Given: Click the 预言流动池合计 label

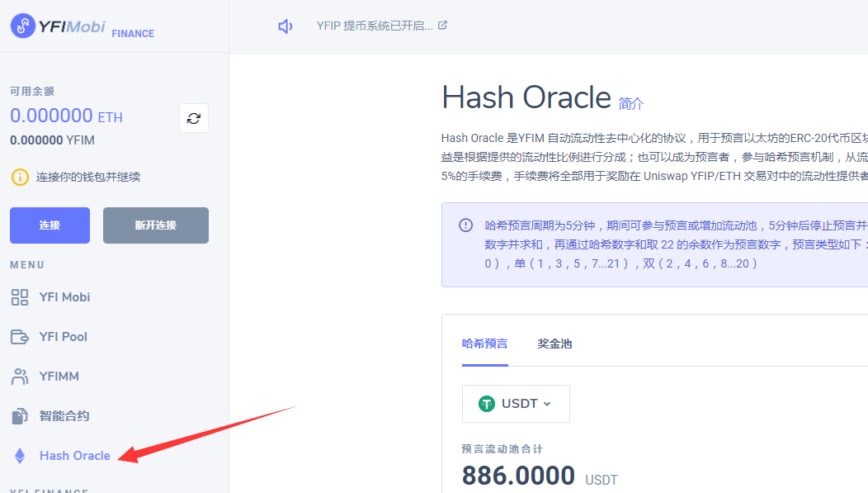Looking at the screenshot, I should tap(502, 449).
